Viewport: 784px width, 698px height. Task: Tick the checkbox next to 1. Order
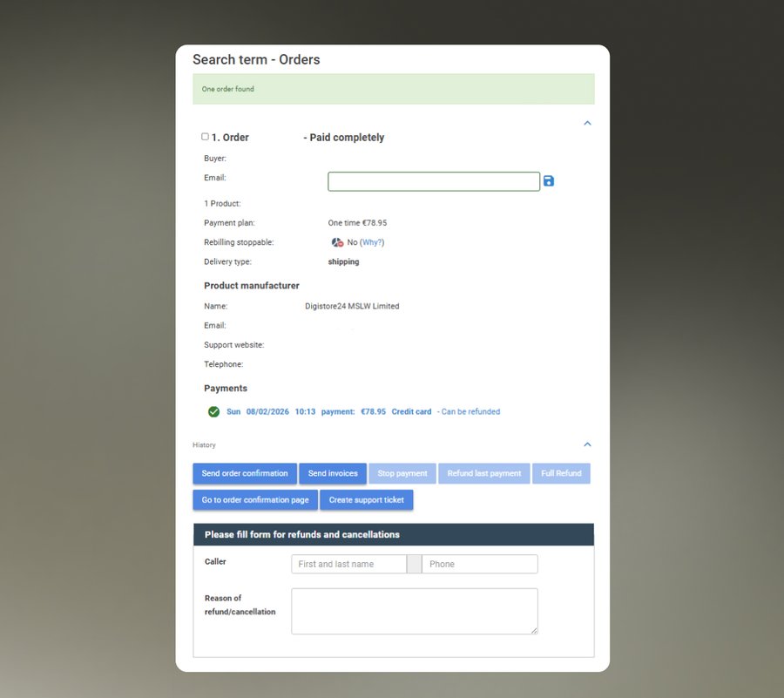(205, 137)
